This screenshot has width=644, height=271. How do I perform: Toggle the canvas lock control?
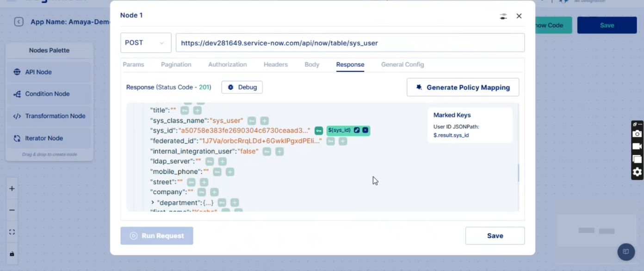pyautogui.click(x=12, y=254)
